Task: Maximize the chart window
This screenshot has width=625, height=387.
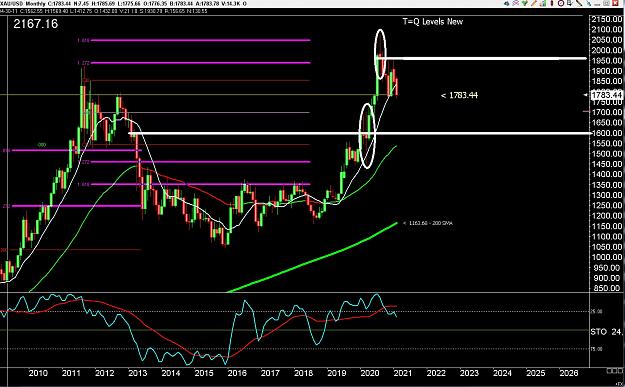Action: [606, 3]
